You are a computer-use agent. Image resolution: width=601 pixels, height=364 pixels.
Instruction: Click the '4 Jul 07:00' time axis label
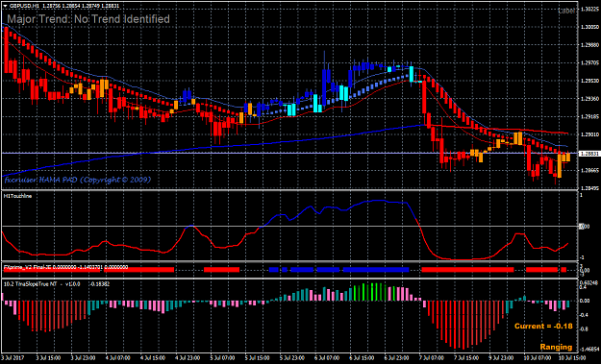coord(117,358)
